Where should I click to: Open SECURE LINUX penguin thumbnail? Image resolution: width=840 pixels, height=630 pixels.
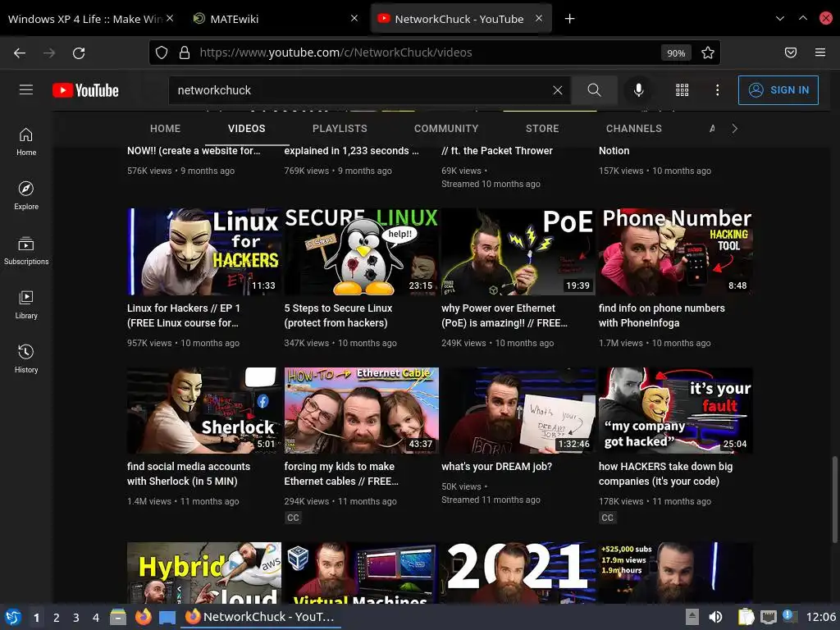(362, 252)
